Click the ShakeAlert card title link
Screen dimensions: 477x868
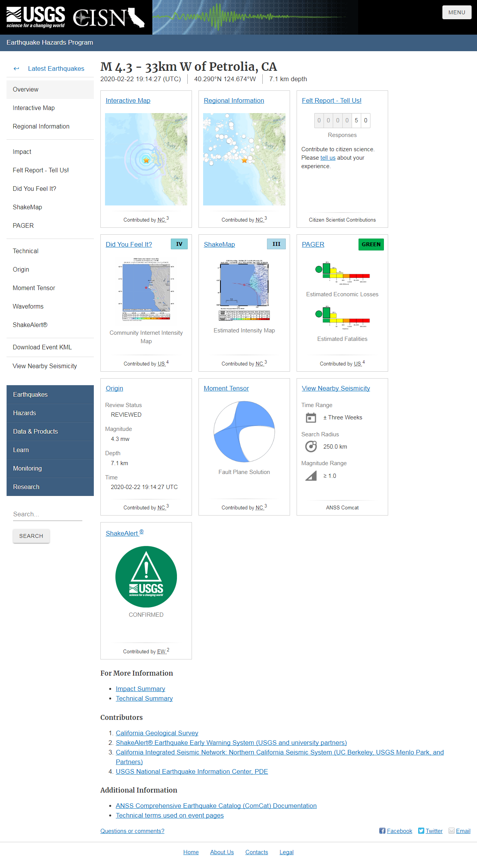[125, 533]
